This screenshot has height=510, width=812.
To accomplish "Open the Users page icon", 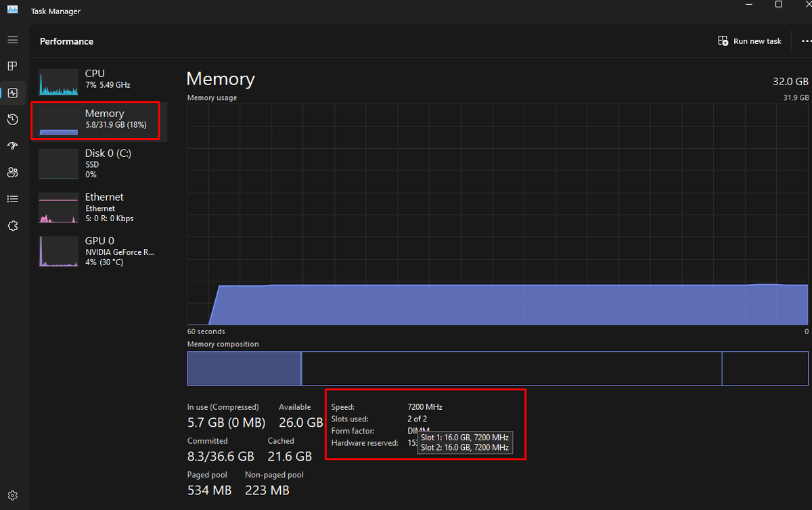I will pos(12,172).
